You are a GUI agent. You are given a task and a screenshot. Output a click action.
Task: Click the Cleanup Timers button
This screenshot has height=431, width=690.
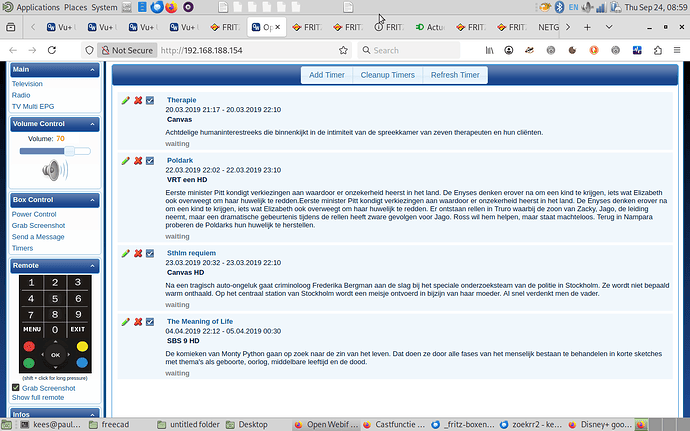pos(388,75)
